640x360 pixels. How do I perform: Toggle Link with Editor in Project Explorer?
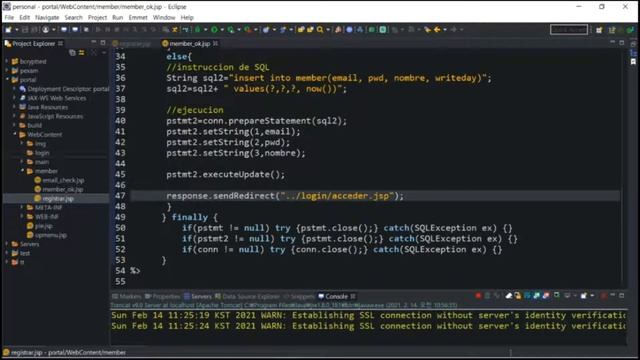82,53
